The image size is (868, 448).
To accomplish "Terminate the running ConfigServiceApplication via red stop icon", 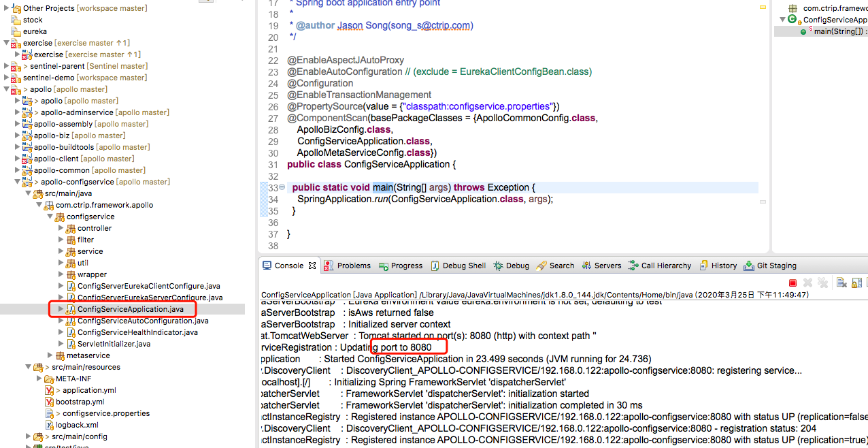I will pos(792,283).
